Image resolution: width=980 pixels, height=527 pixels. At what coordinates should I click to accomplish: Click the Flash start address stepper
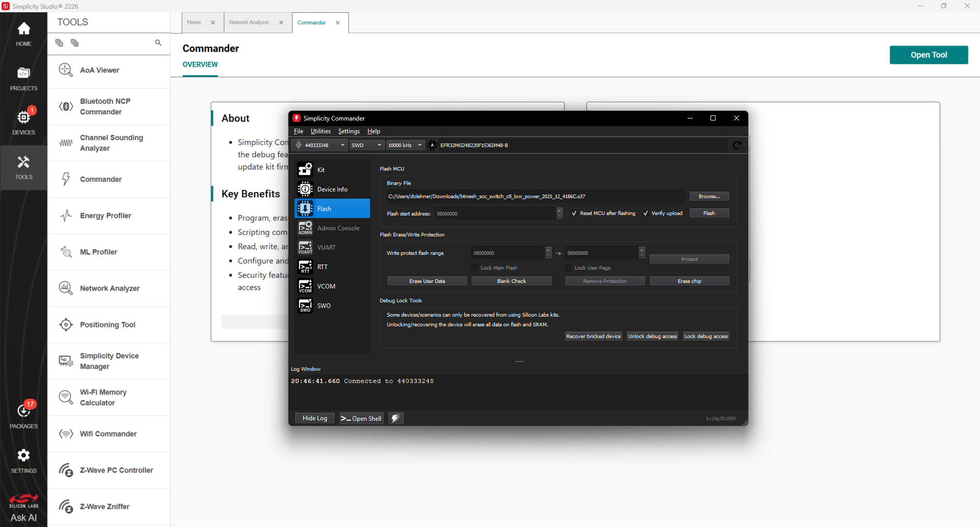559,213
